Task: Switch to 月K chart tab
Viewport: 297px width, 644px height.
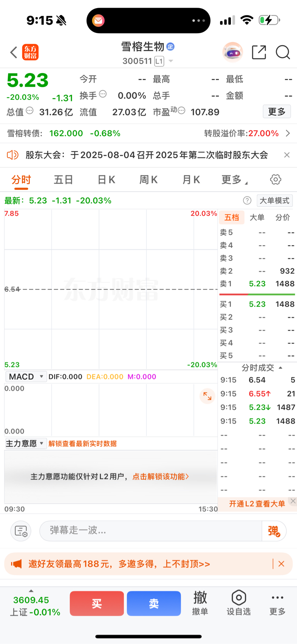Action: point(191,180)
